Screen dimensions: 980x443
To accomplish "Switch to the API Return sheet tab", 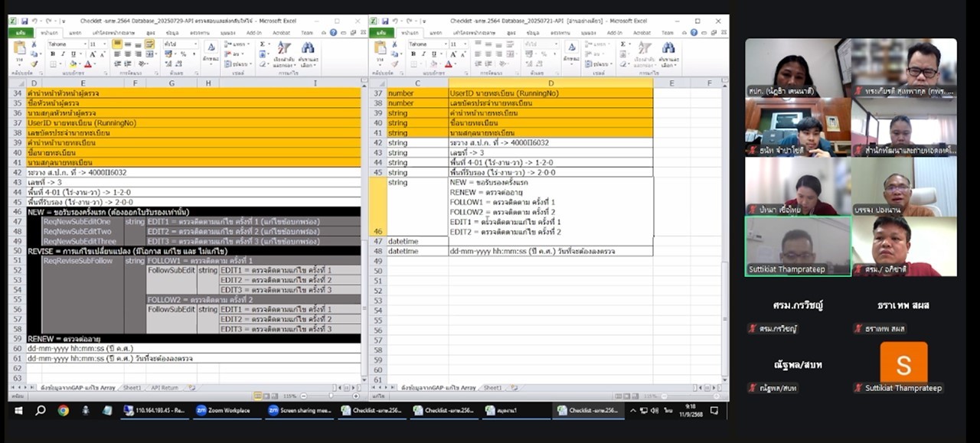I will 164,388.
